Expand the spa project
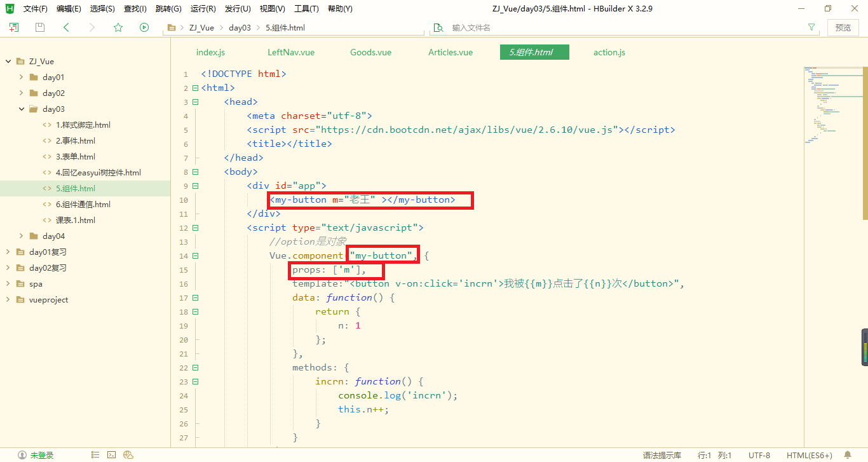Viewport: 868px width, 462px height. pyautogui.click(x=8, y=284)
